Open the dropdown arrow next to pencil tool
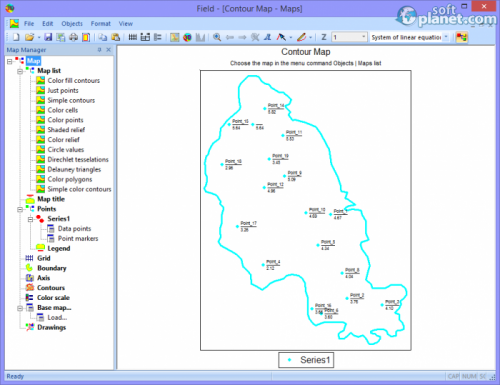 (x=310, y=37)
